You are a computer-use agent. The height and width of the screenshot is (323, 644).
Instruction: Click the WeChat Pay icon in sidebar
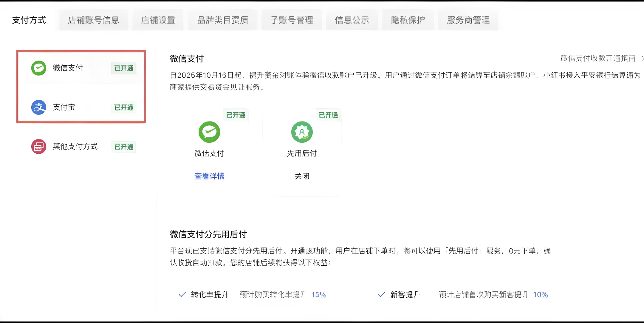pyautogui.click(x=39, y=68)
